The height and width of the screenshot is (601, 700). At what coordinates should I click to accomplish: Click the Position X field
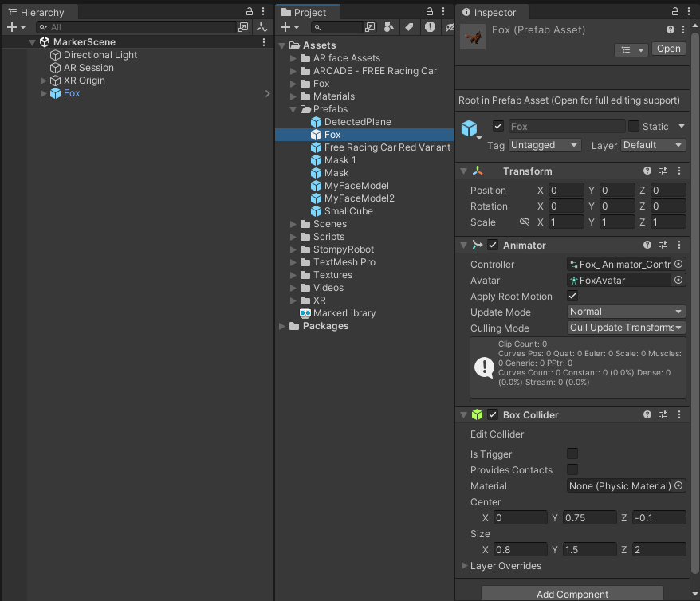coord(566,190)
